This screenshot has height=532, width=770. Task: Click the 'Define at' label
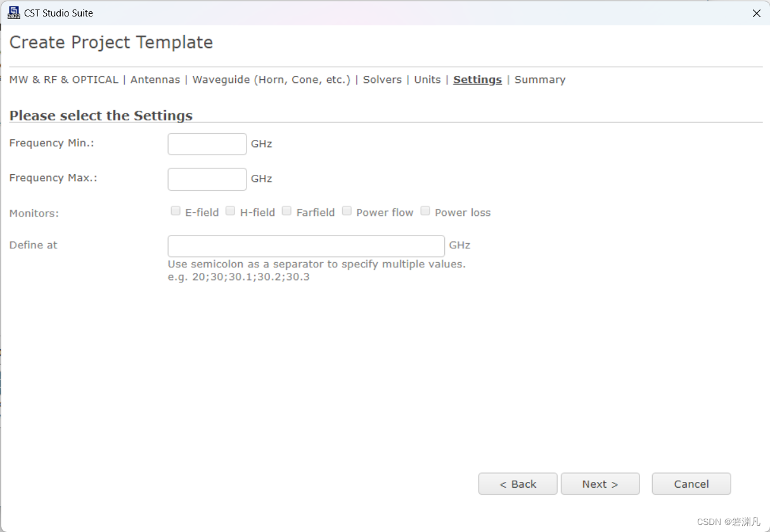pos(34,245)
